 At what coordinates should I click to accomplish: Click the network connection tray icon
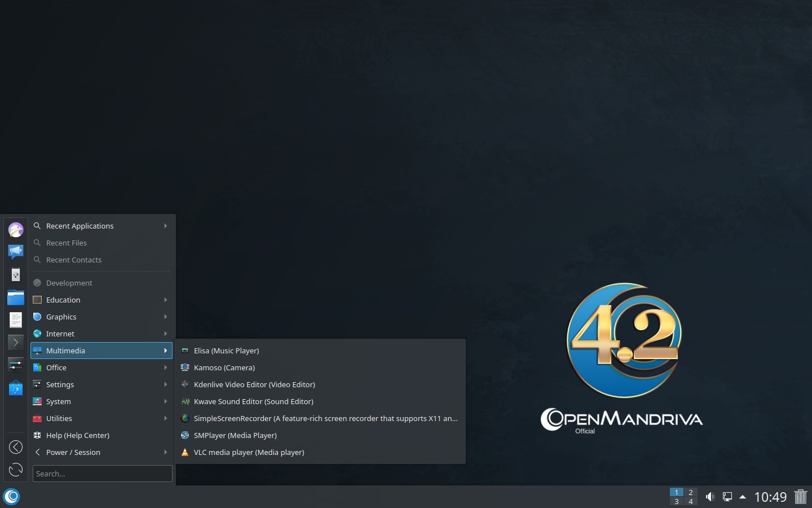point(727,497)
